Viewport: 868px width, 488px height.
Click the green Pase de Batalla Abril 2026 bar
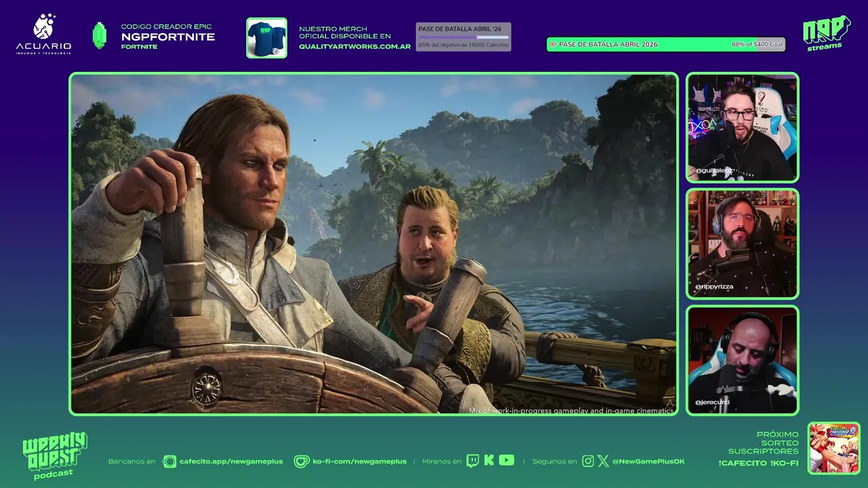click(666, 44)
